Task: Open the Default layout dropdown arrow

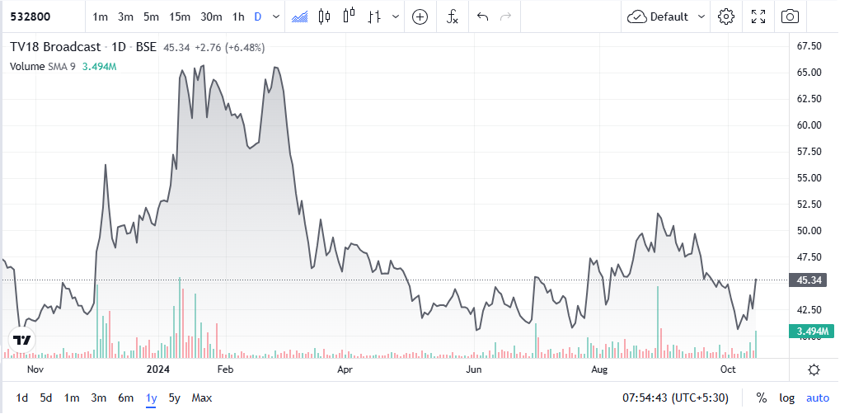Action: click(701, 16)
